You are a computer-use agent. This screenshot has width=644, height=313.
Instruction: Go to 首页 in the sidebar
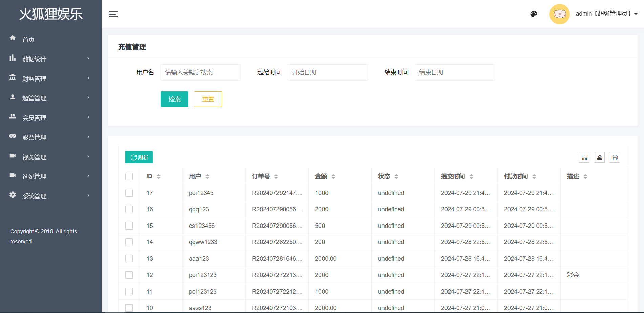[x=28, y=39]
